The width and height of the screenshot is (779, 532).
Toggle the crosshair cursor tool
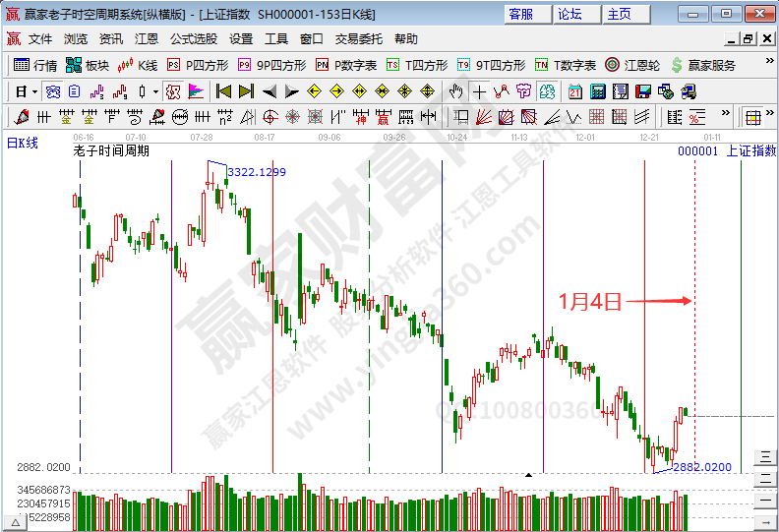[479, 91]
